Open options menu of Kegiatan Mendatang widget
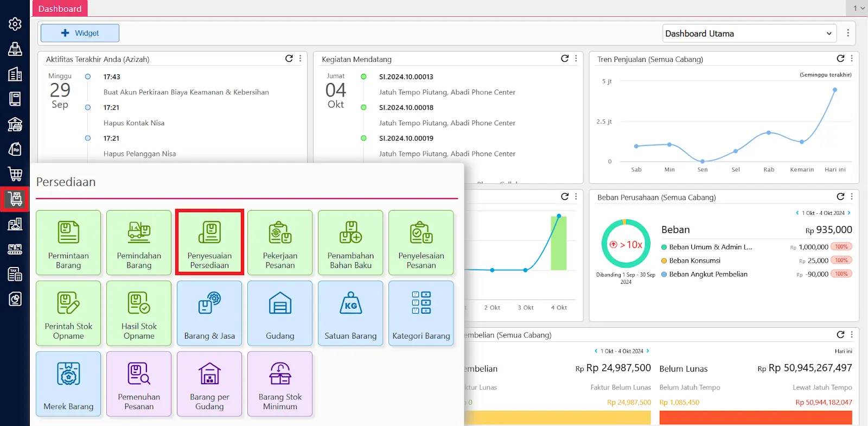This screenshot has width=868, height=426. [x=576, y=59]
